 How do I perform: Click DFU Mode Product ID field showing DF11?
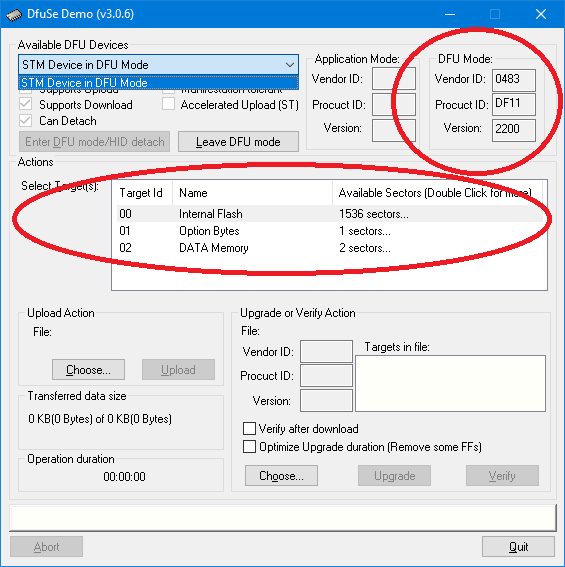(x=514, y=104)
